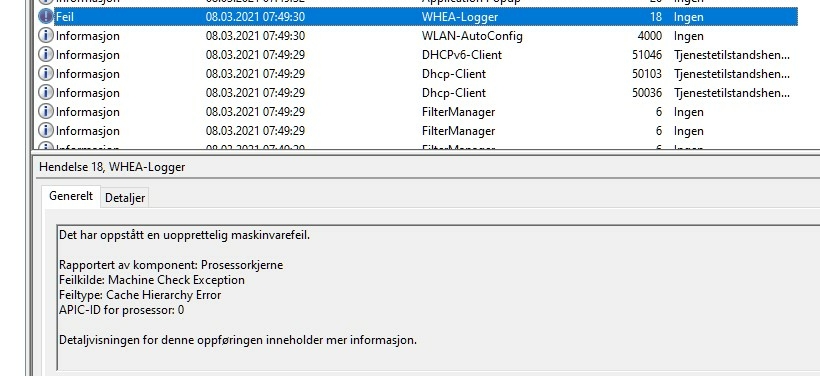Click the info icon beside WLAN-AutoConfig
The width and height of the screenshot is (820, 376).
[46, 36]
